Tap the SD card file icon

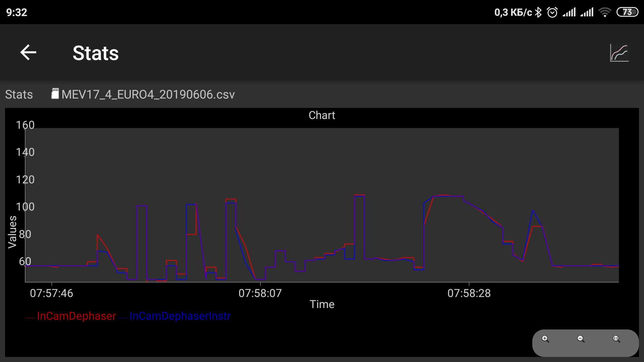tap(55, 94)
